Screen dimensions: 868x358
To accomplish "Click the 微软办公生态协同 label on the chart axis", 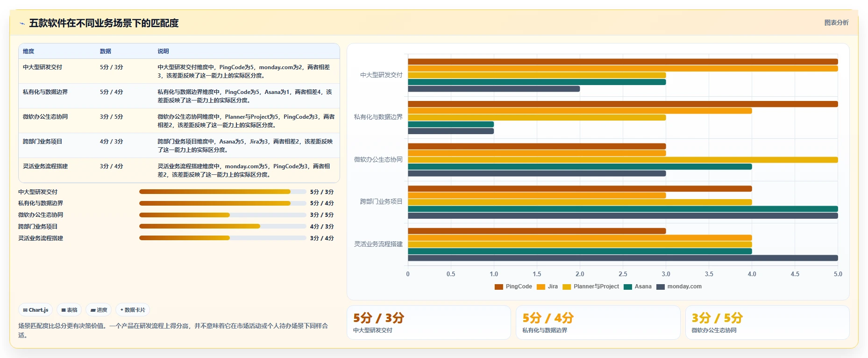I will 378,159.
